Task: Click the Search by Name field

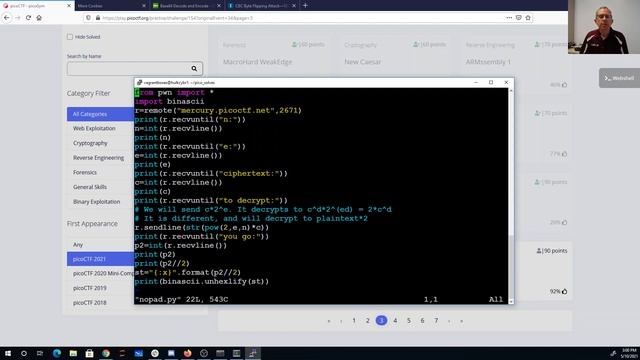Action: tap(134, 69)
